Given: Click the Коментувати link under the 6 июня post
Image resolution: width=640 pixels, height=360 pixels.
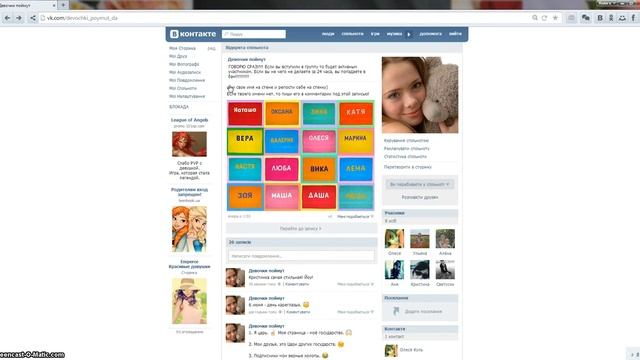Looking at the screenshot, I should coord(298,312).
